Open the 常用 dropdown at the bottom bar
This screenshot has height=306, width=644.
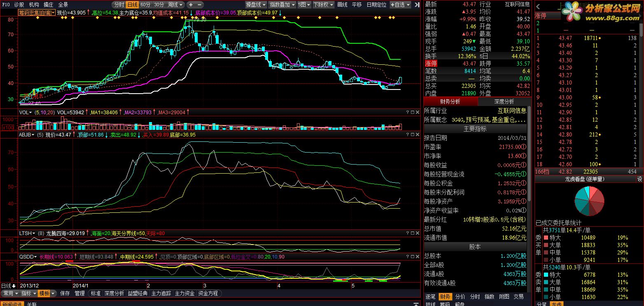(10, 294)
